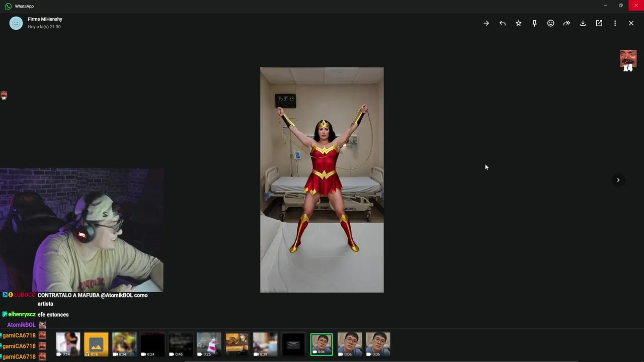Select the green-highlighted 0:06 thumbnail

point(321,344)
